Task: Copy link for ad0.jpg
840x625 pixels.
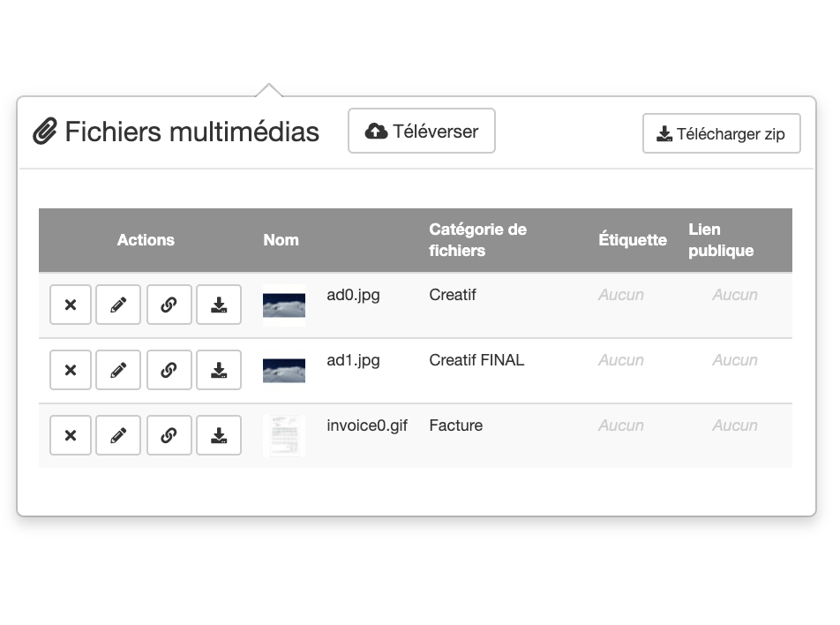Action: point(169,305)
